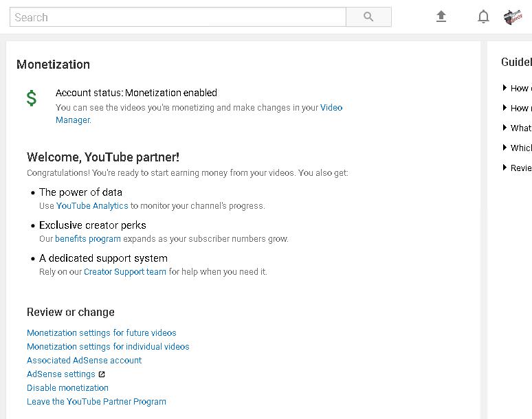Click the green dollar sign icon

pos(32,98)
